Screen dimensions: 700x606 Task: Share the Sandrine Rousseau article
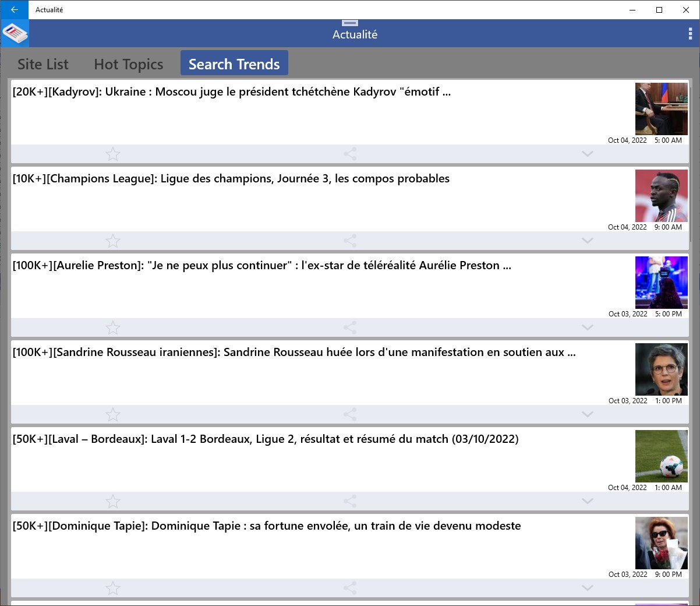(x=350, y=414)
